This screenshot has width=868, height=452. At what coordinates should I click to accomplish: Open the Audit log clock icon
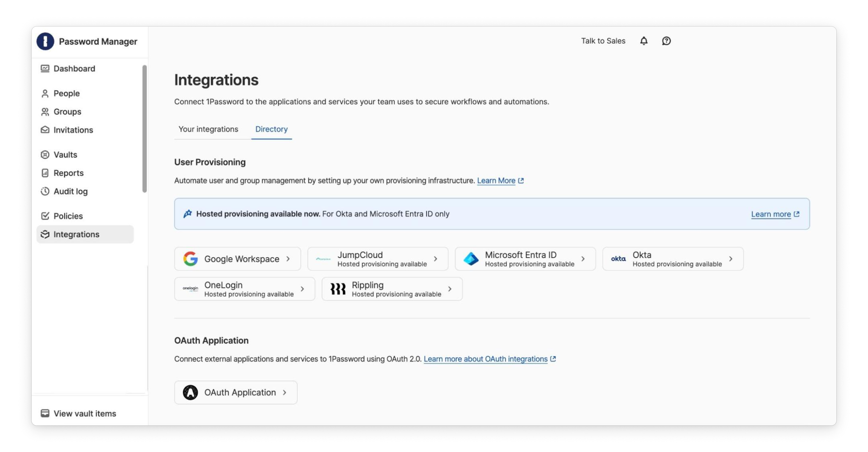[45, 191]
